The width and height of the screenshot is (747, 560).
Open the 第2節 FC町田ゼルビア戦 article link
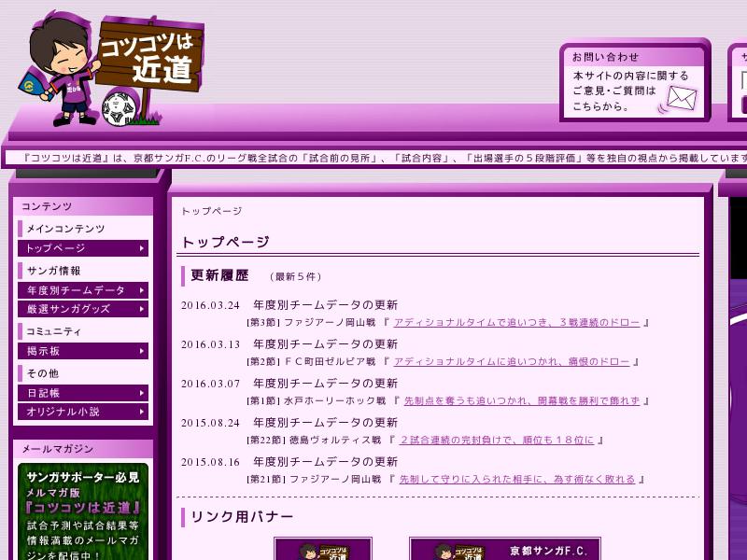tap(512, 362)
